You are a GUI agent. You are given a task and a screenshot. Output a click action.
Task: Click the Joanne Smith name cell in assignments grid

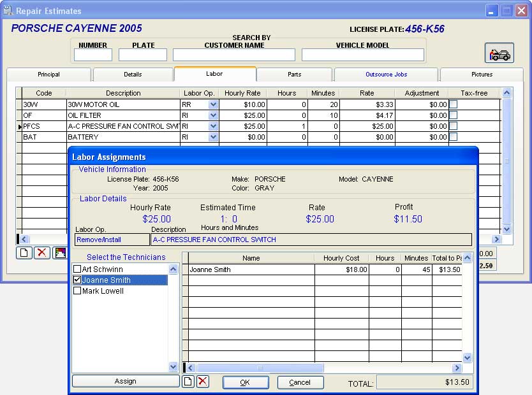(251, 269)
